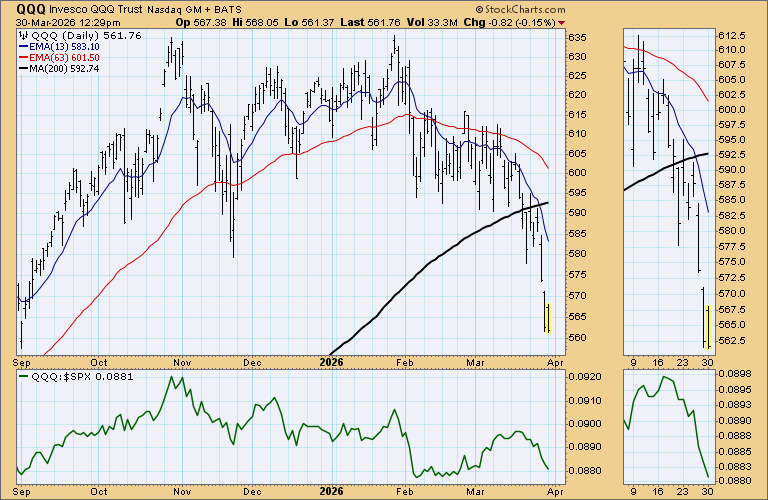
Task: Click the black MA(200) legend line marker
Action: pyautogui.click(x=22, y=68)
